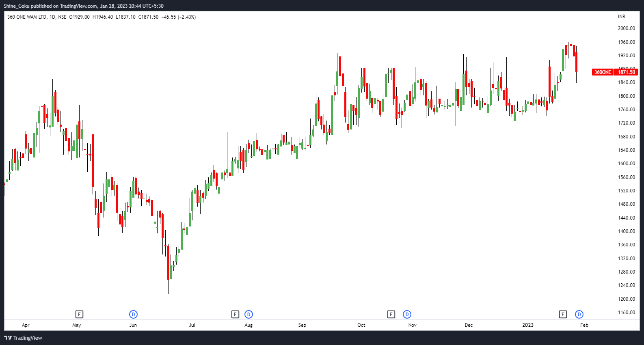Click the C1871.50 close value in header
This screenshot has width=644, height=345.
point(149,17)
